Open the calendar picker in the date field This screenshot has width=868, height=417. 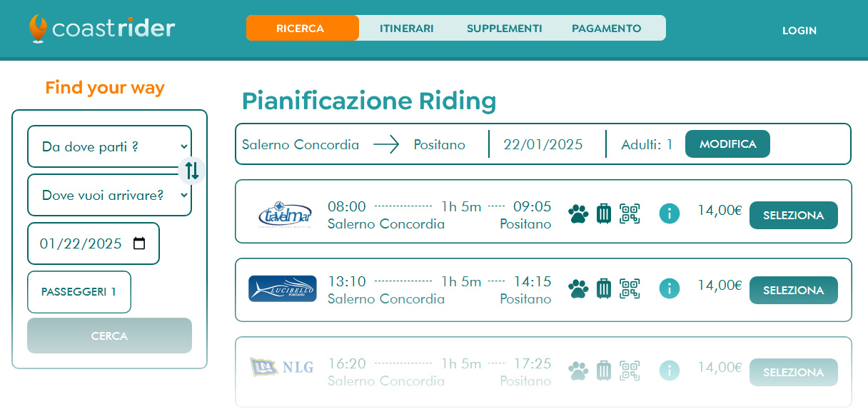coord(139,243)
